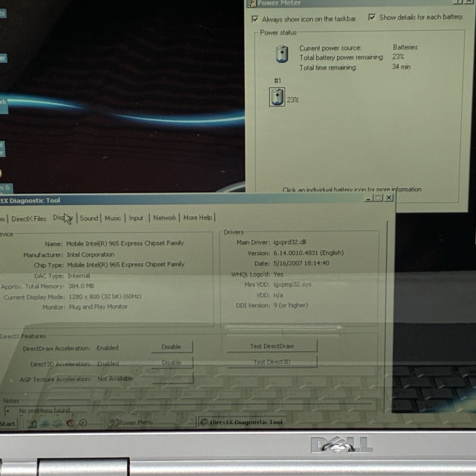The width and height of the screenshot is (476, 476).
Task: Click 'Plug and Play Monitor' value
Action: click(x=98, y=307)
